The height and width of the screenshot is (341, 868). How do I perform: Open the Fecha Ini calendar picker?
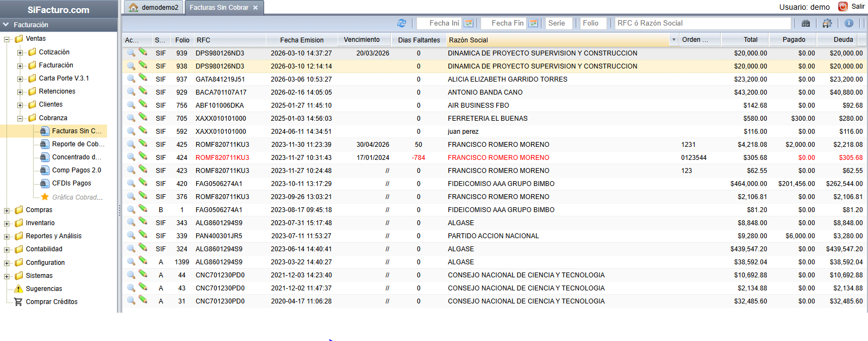click(469, 23)
